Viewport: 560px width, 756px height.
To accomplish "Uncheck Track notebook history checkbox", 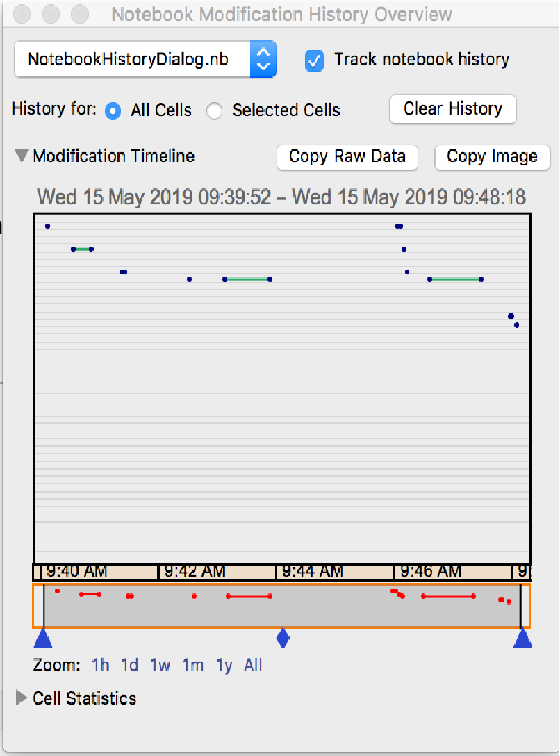I will point(314,61).
